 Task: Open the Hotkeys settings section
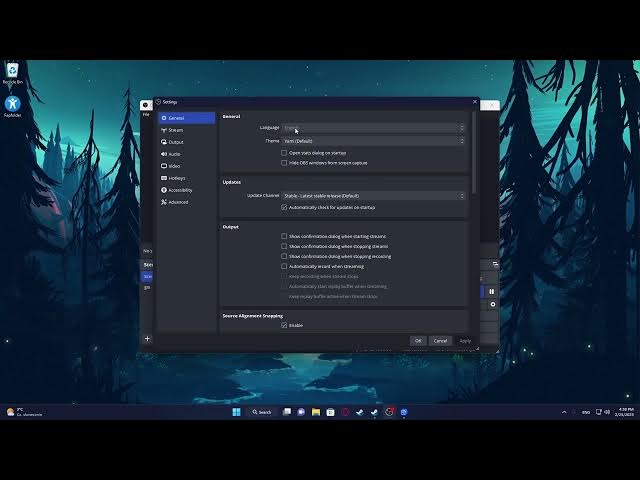176,178
